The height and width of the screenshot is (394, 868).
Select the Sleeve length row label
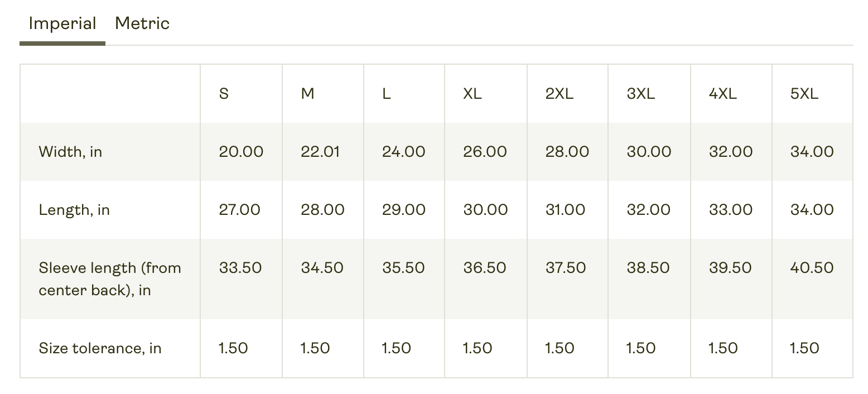(110, 279)
